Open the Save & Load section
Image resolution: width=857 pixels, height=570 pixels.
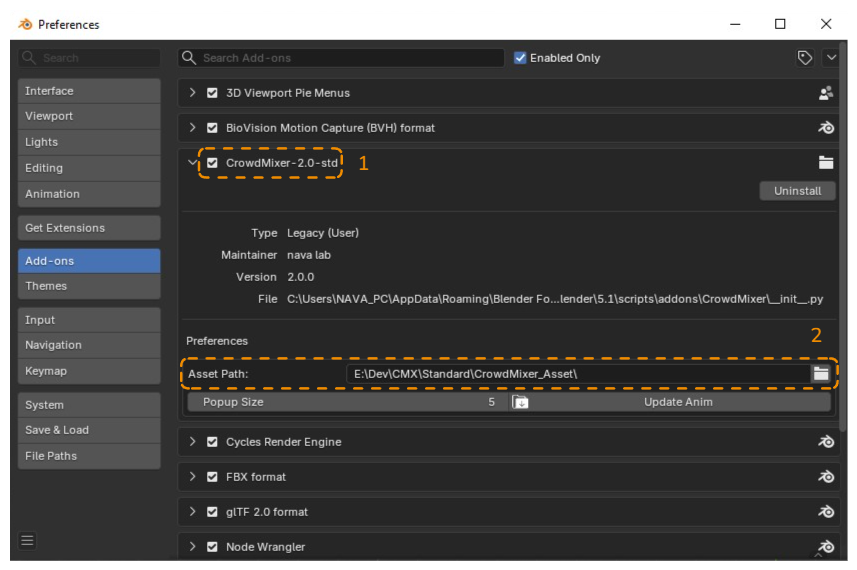click(89, 430)
